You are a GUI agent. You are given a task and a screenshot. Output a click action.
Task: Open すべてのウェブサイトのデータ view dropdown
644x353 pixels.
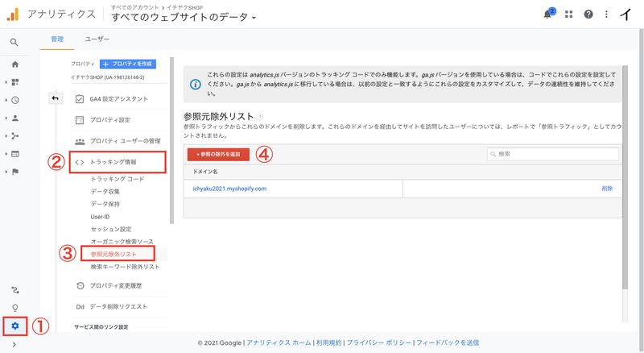(x=184, y=17)
